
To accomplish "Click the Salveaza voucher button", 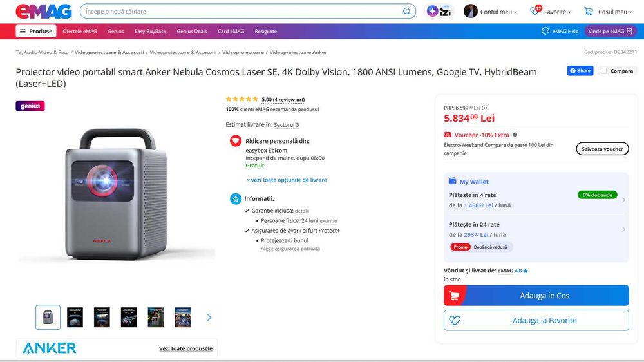I will click(x=602, y=149).
